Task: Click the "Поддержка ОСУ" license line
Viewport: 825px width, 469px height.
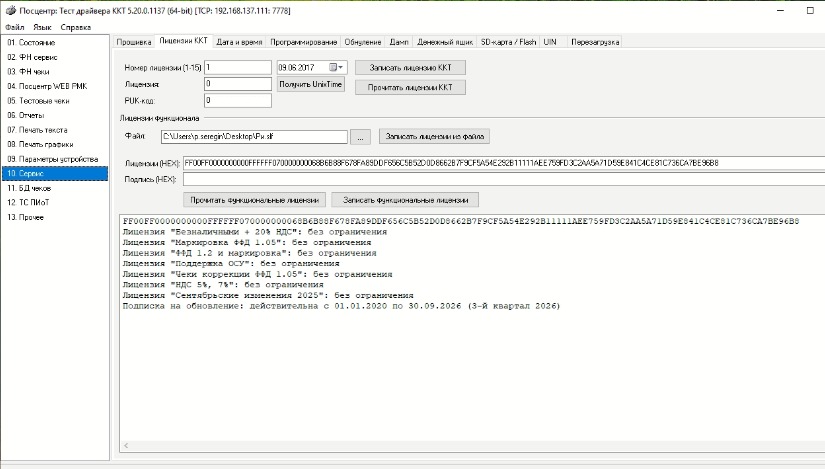Action: [231, 264]
